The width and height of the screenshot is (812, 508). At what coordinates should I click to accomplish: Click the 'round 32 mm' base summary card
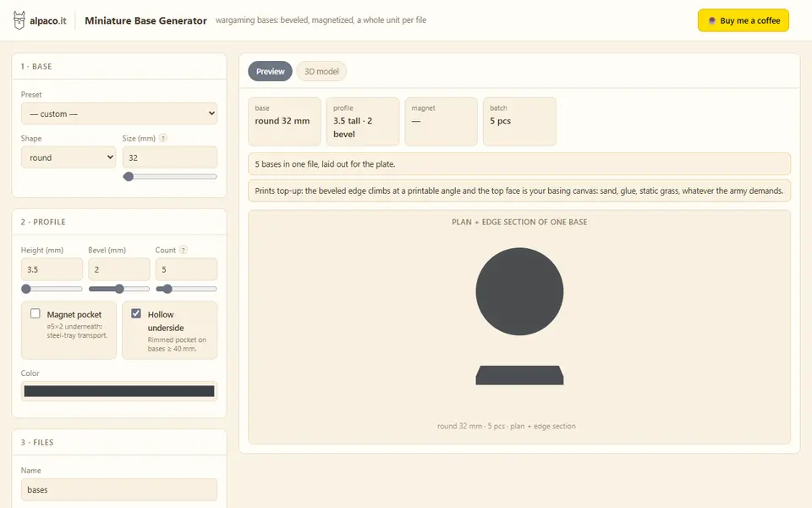point(284,121)
